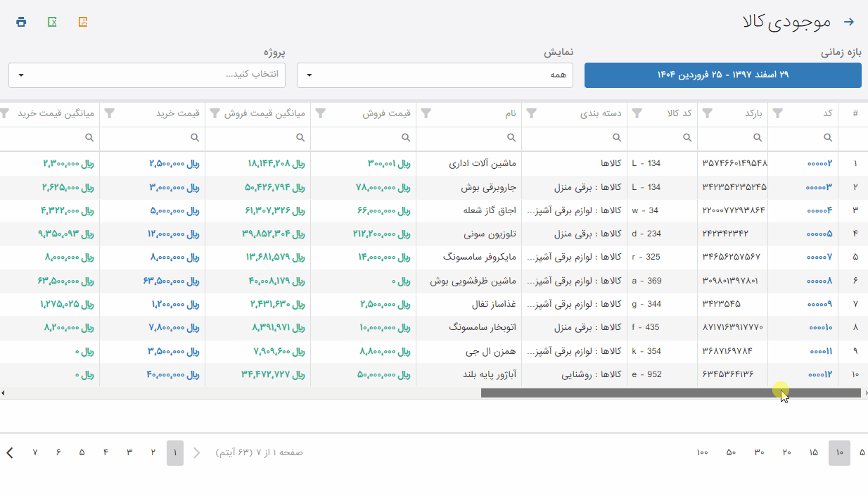The width and height of the screenshot is (868, 496).
Task: Click the left arrow of the horizontal scrollbar
Action: 3,393
